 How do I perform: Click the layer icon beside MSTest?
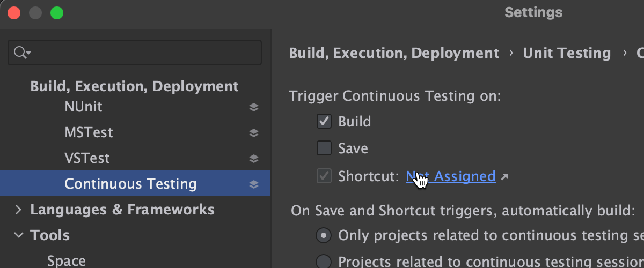254,133
